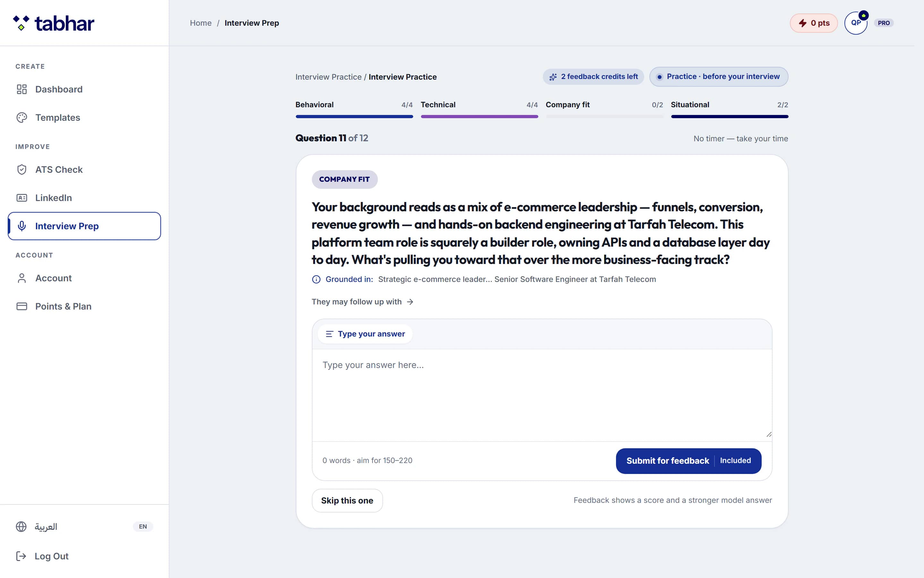Click the PRO plan badge
Image resolution: width=924 pixels, height=578 pixels.
(x=884, y=23)
